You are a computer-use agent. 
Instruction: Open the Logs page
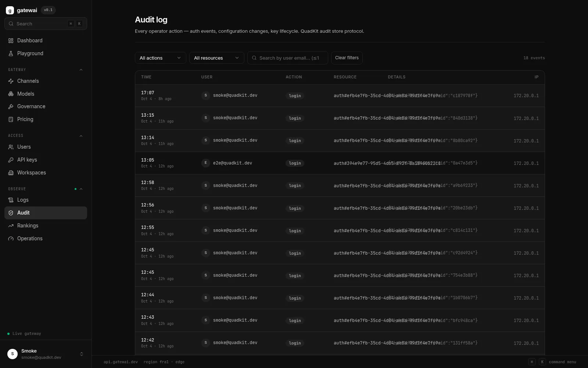pos(46,200)
